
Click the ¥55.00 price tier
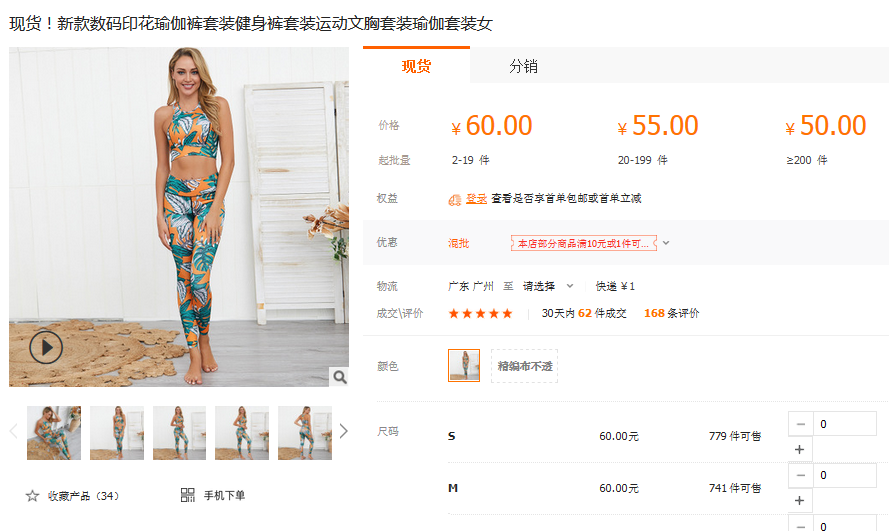point(658,125)
